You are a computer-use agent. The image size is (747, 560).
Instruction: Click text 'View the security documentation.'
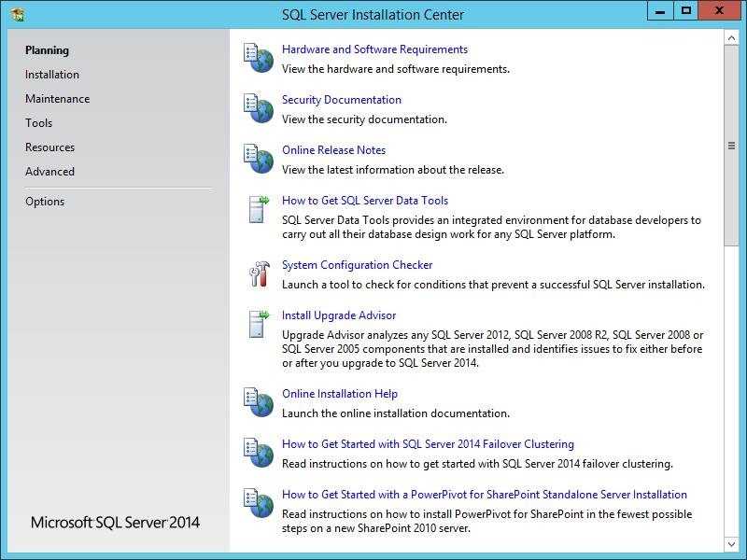coord(364,119)
